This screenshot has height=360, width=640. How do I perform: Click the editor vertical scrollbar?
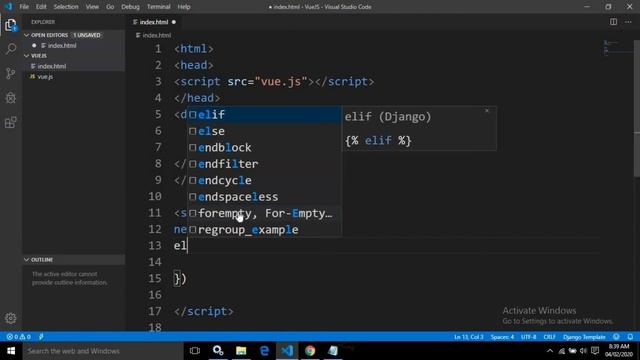coord(637,108)
